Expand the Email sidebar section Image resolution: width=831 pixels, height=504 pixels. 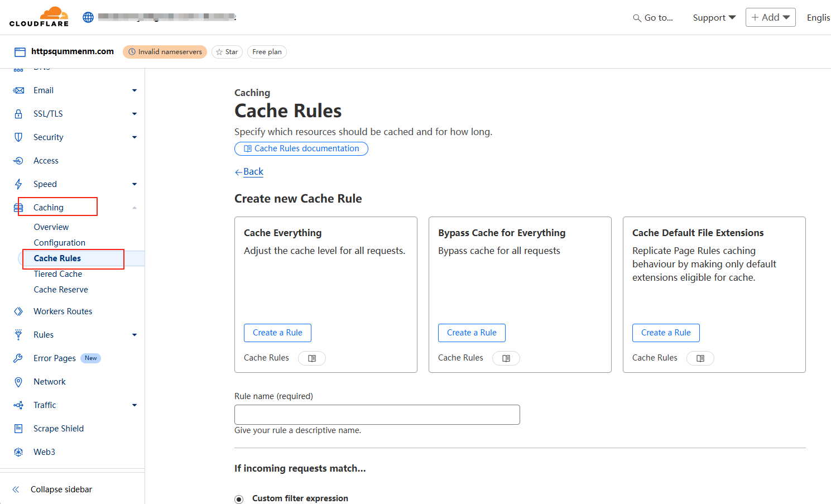coord(134,90)
